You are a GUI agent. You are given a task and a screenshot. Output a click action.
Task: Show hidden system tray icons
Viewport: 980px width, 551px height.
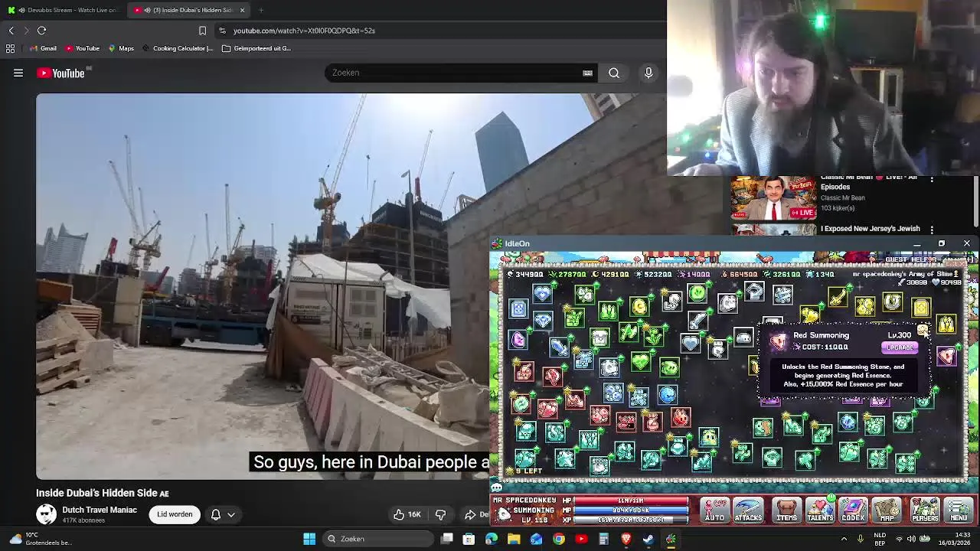(844, 539)
